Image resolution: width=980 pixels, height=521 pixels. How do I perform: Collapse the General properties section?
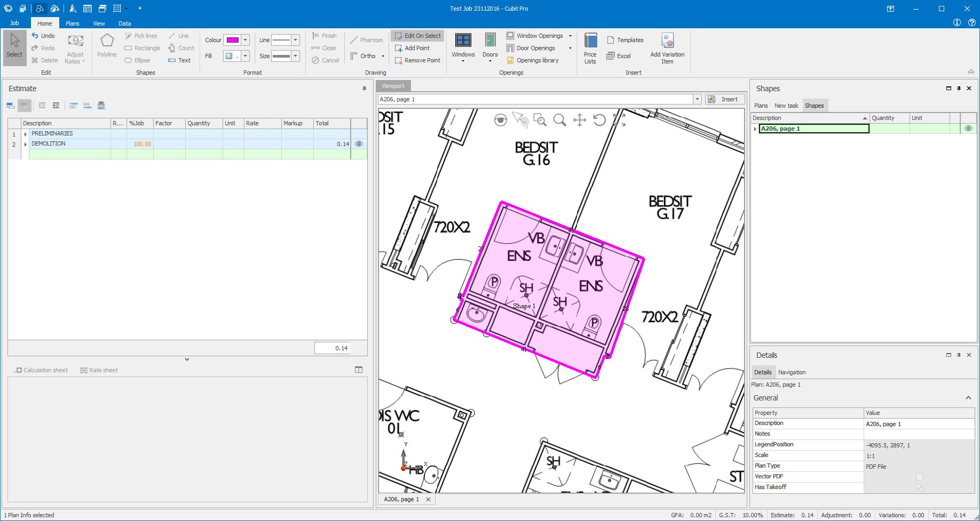point(968,398)
